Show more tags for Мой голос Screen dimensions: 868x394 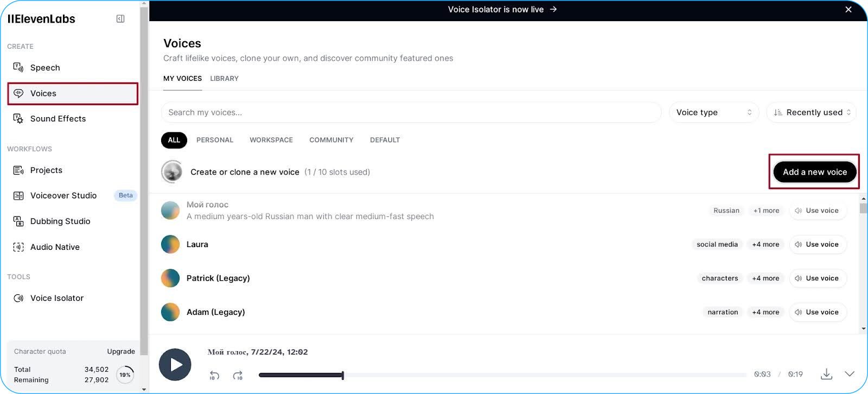pos(766,210)
